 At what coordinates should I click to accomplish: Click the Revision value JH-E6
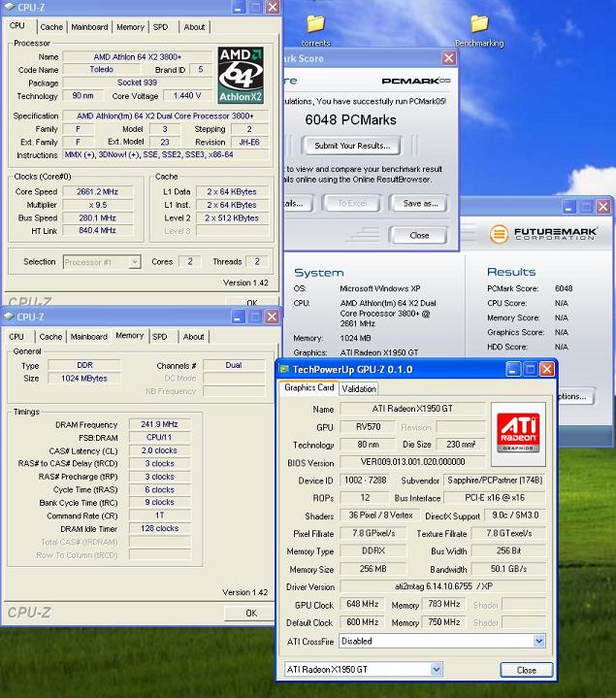[249, 142]
